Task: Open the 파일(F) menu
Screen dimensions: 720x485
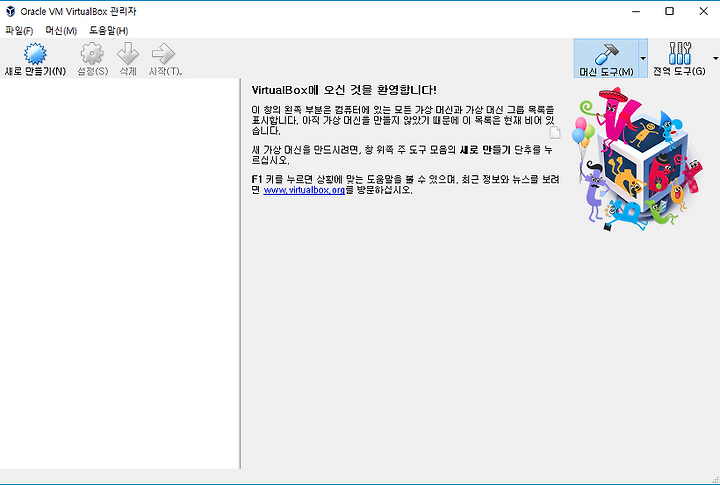Action: (x=19, y=31)
